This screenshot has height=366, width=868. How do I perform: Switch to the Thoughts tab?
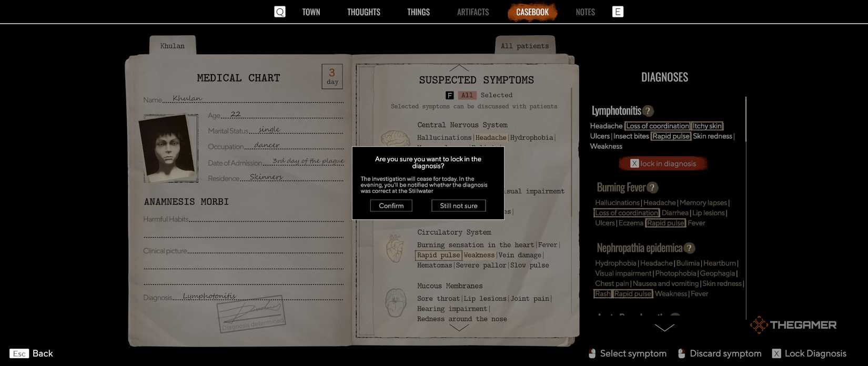tap(364, 12)
